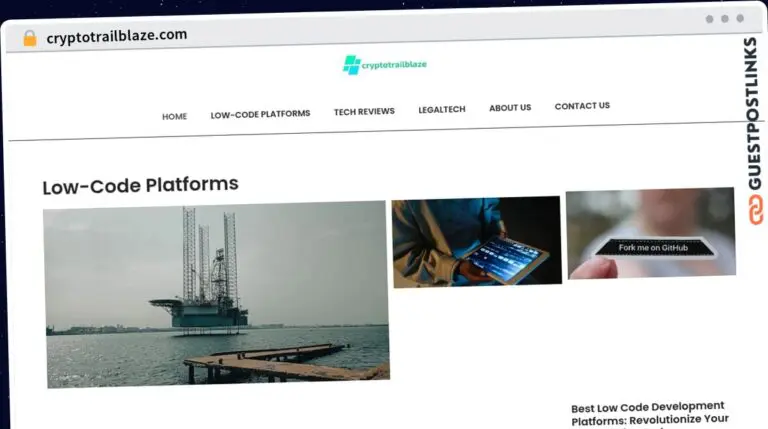Image resolution: width=768 pixels, height=429 pixels.
Task: Click the padlock icon in address bar
Action: point(30,38)
